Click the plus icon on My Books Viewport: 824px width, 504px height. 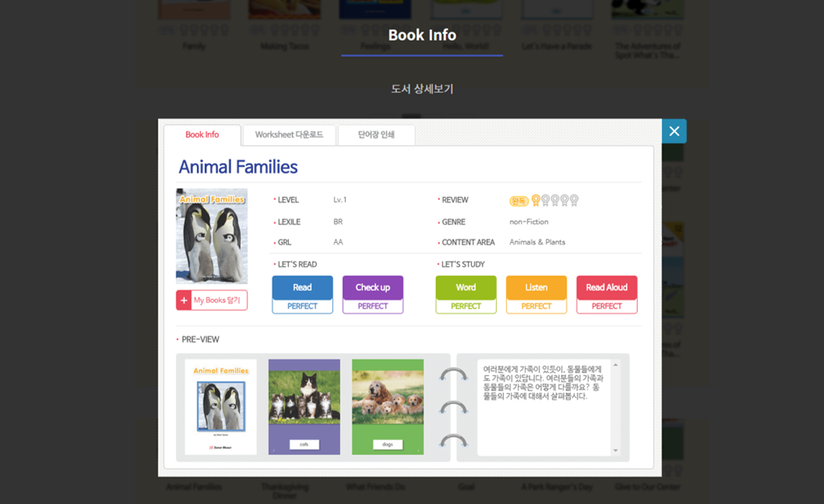[184, 300]
